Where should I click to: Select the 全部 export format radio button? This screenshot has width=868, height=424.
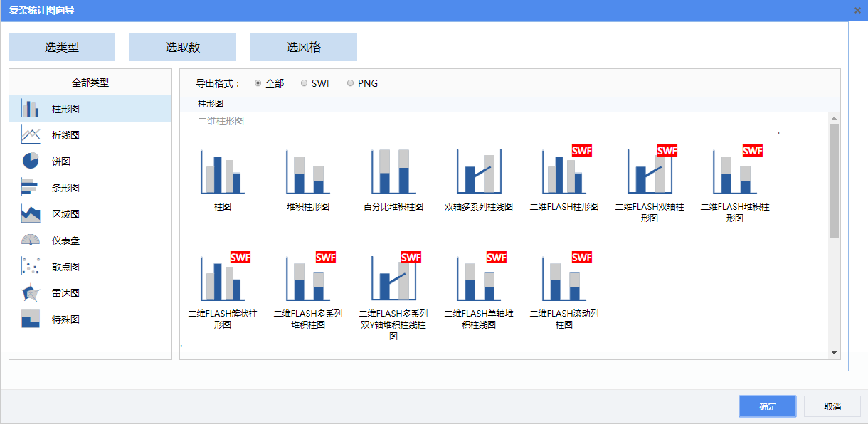[258, 83]
